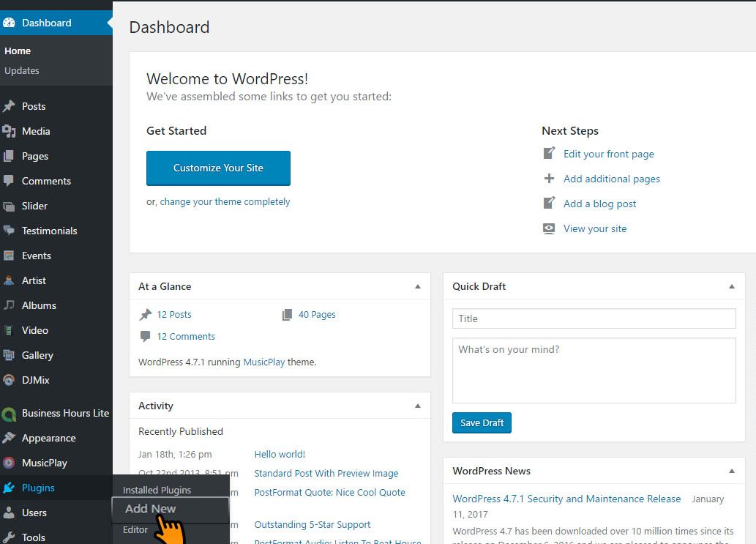Click the Comments bubble icon in sidebar
This screenshot has width=756, height=544.
pos(9,181)
